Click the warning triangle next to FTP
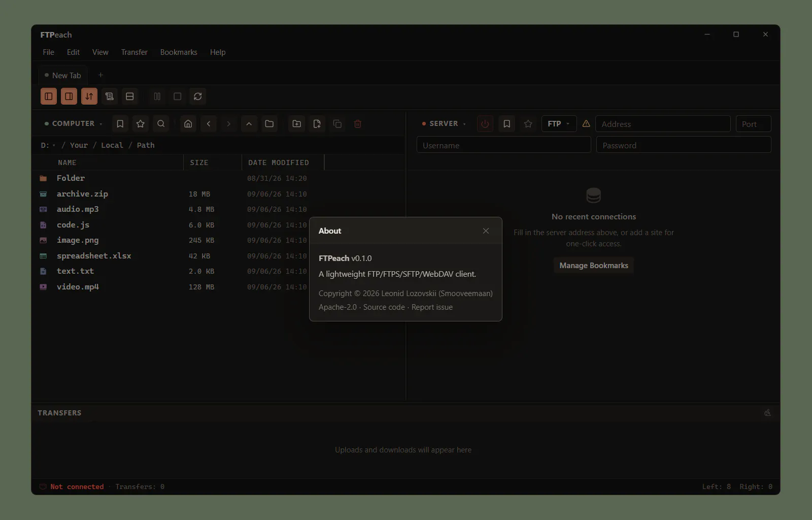This screenshot has height=520, width=812. (586, 124)
